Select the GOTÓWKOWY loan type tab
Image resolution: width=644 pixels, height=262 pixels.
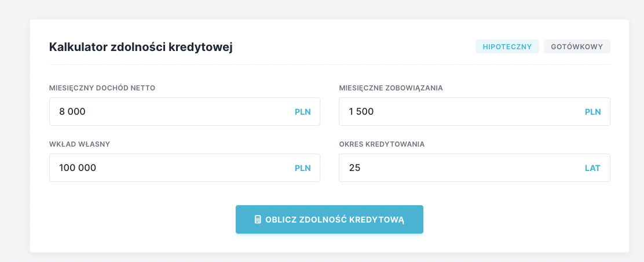[577, 47]
